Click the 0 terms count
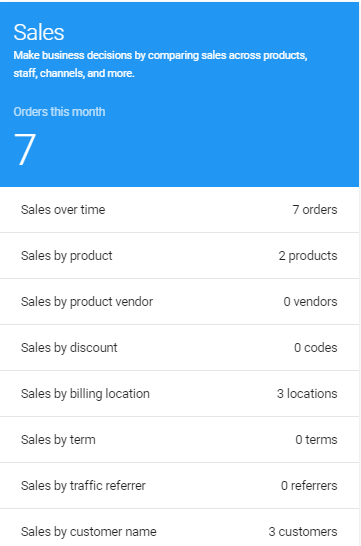Screen dimensions: 361x546 [316, 439]
